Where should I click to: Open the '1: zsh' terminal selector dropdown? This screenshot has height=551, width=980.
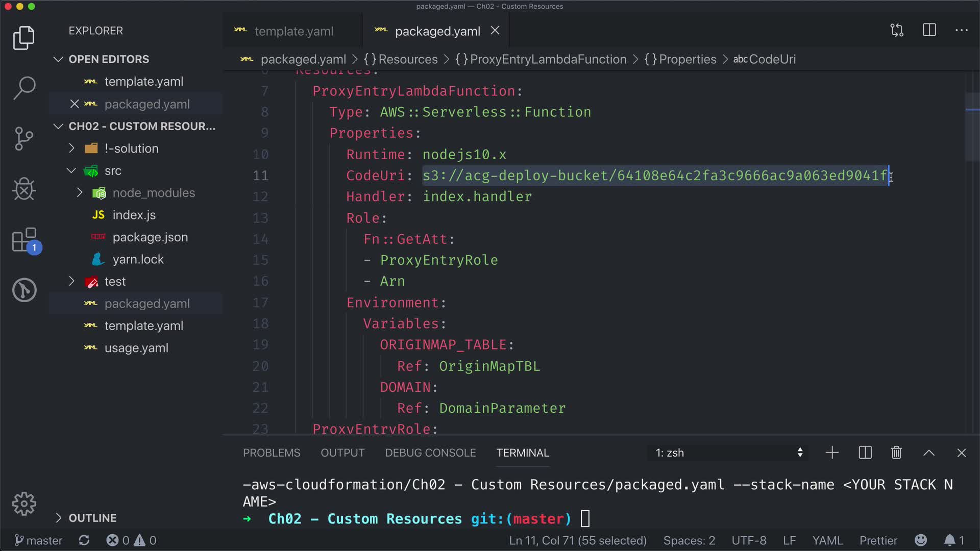[x=727, y=453]
